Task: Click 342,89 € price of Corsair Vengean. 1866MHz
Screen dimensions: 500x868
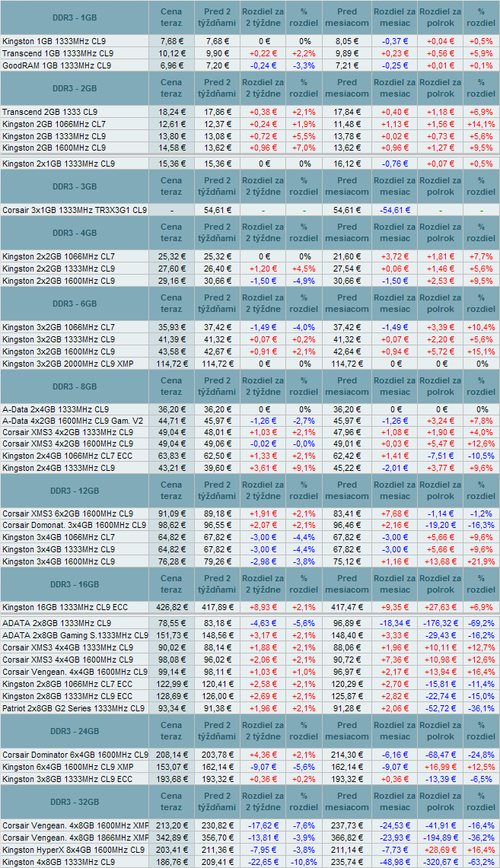Action: pyautogui.click(x=173, y=837)
